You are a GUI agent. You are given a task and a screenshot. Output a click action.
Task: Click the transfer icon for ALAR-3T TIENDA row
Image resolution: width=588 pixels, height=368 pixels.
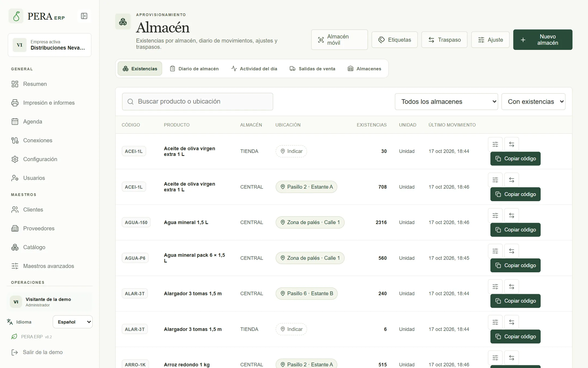[x=512, y=322]
